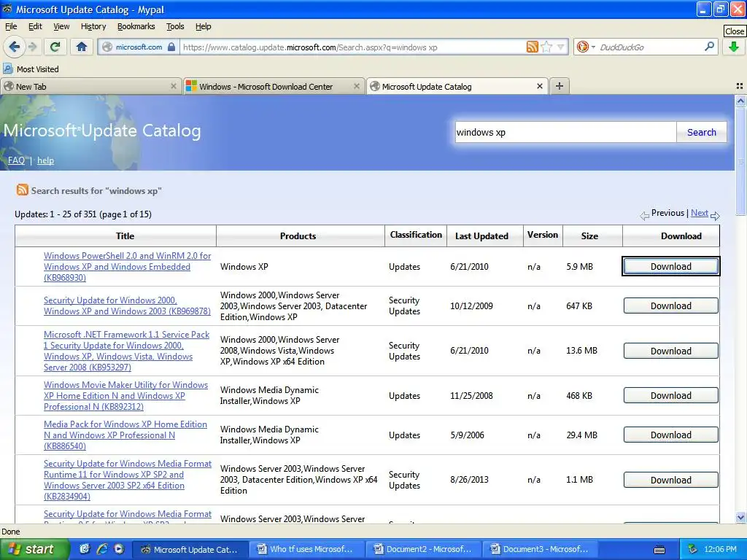Close the Windows Download Center tab

coord(356,86)
